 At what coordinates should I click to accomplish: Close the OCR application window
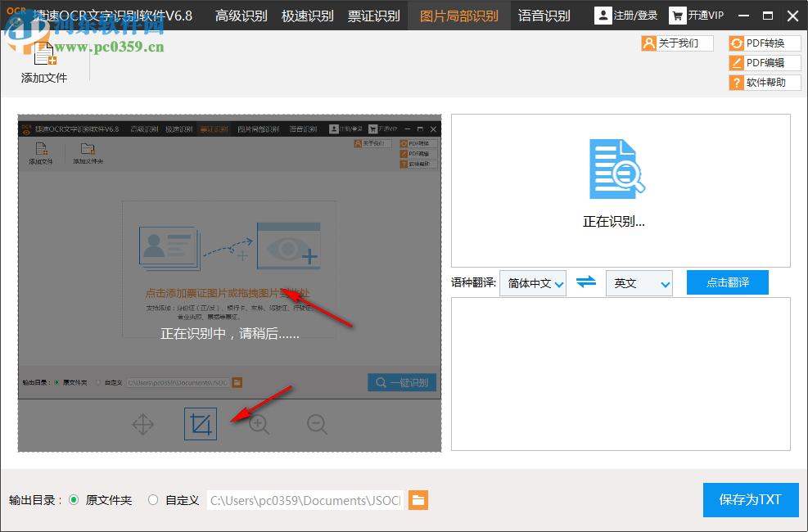[793, 16]
